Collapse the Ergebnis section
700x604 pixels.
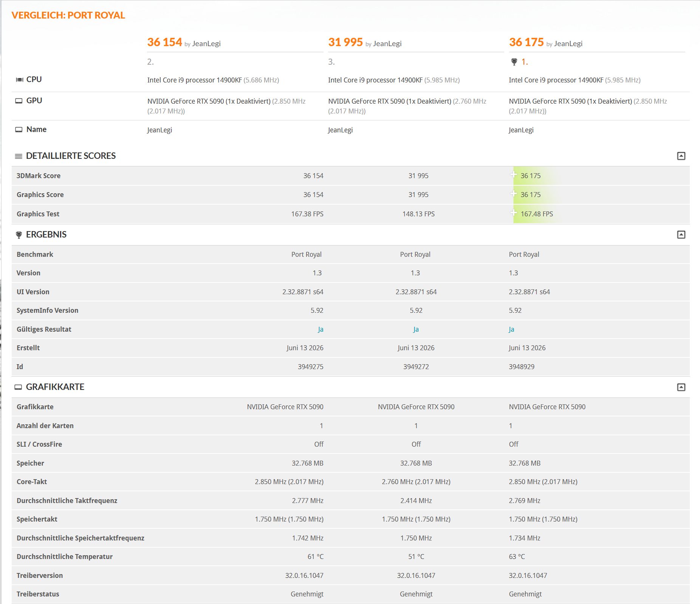pyautogui.click(x=681, y=234)
